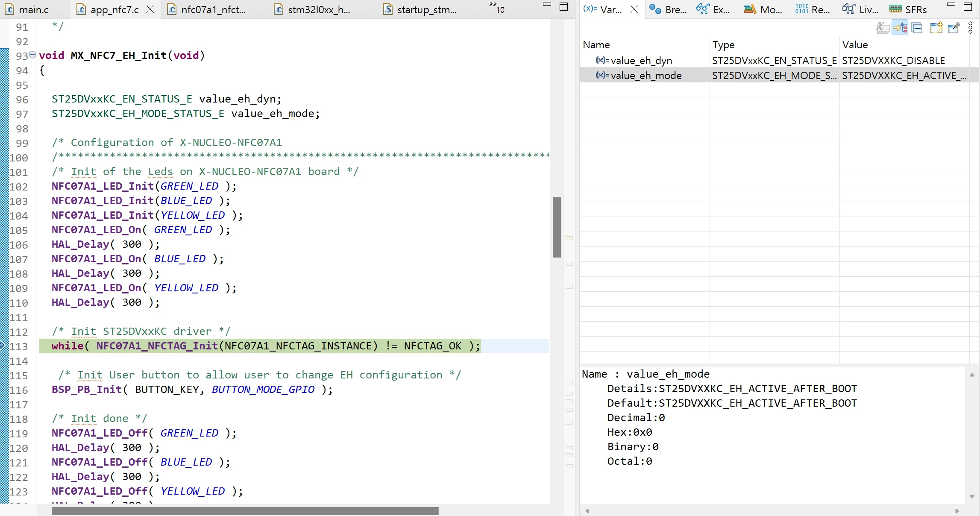
Task: Open New Variables View icon
Action: [x=936, y=28]
